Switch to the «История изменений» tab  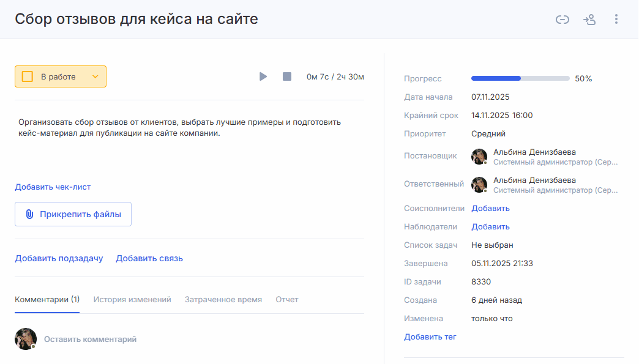tap(132, 299)
